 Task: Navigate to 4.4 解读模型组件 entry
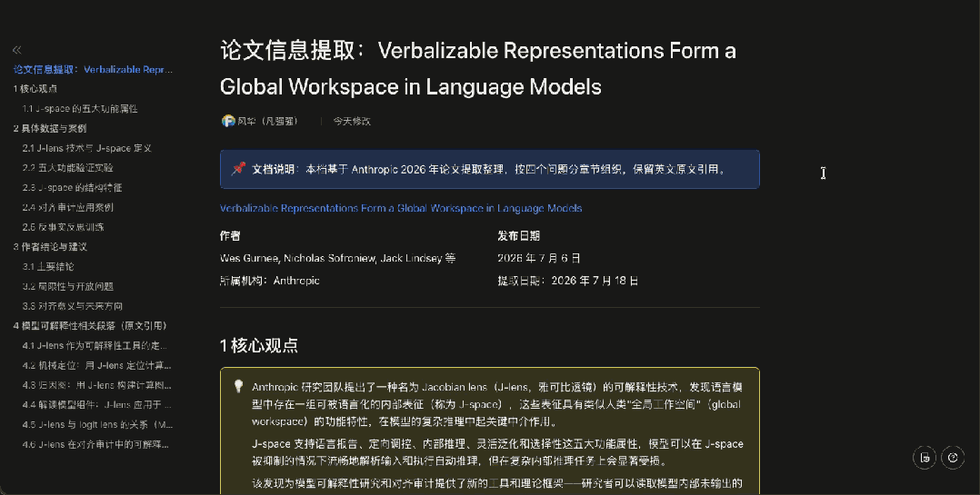tap(96, 405)
